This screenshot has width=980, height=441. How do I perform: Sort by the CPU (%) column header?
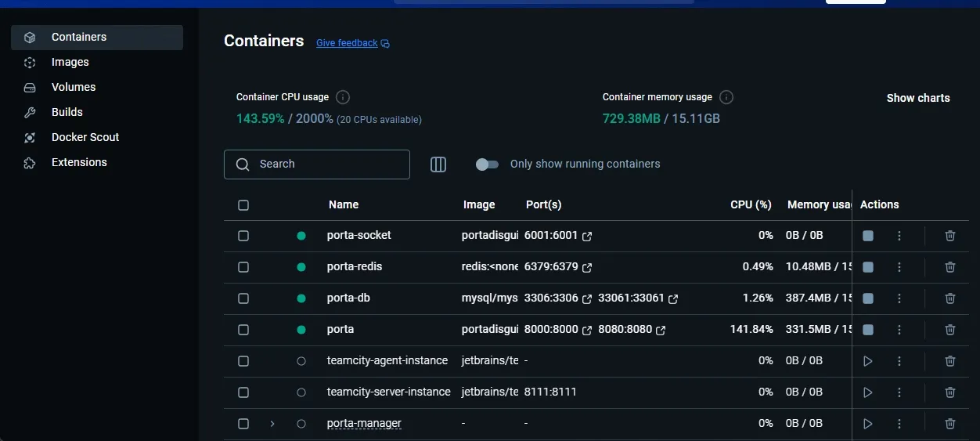click(x=751, y=204)
